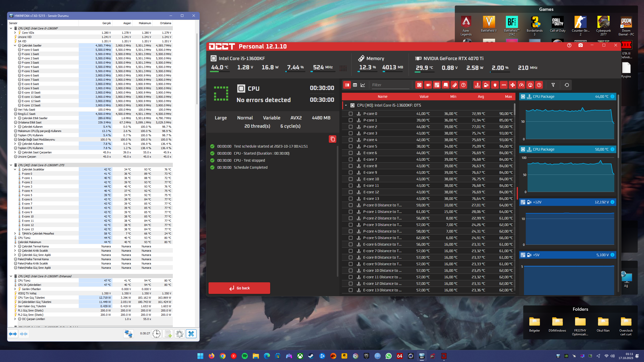The image size is (644, 362).
Task: Click HWiNFO Sensör column header
Action: point(43,23)
